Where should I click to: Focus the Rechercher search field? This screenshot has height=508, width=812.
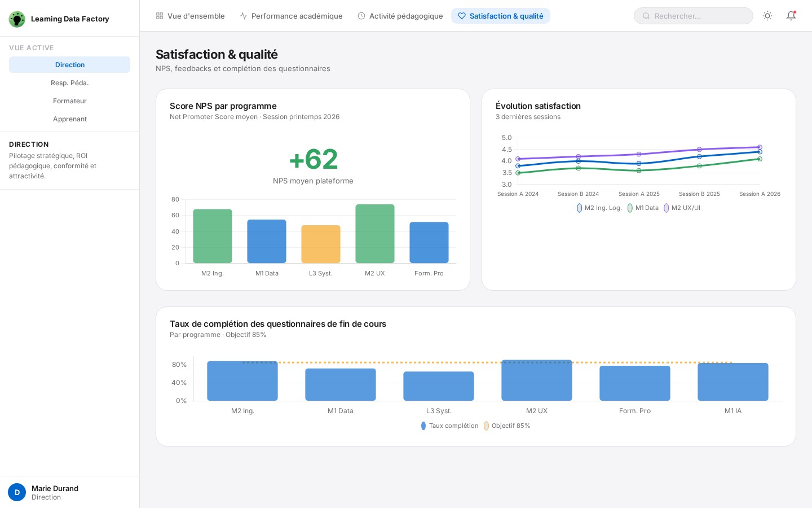pos(699,16)
